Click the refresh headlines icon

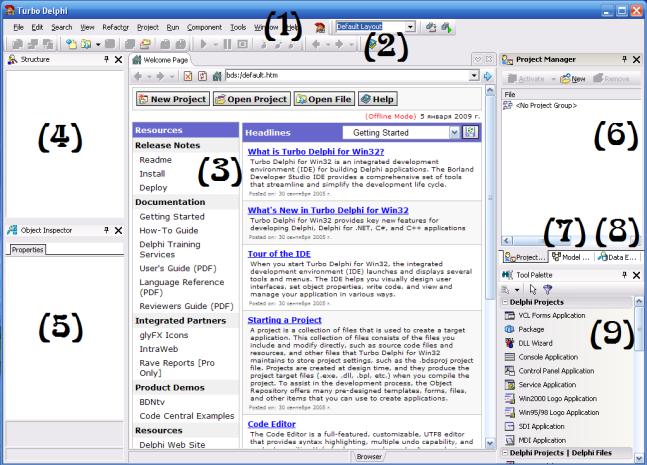[x=470, y=132]
